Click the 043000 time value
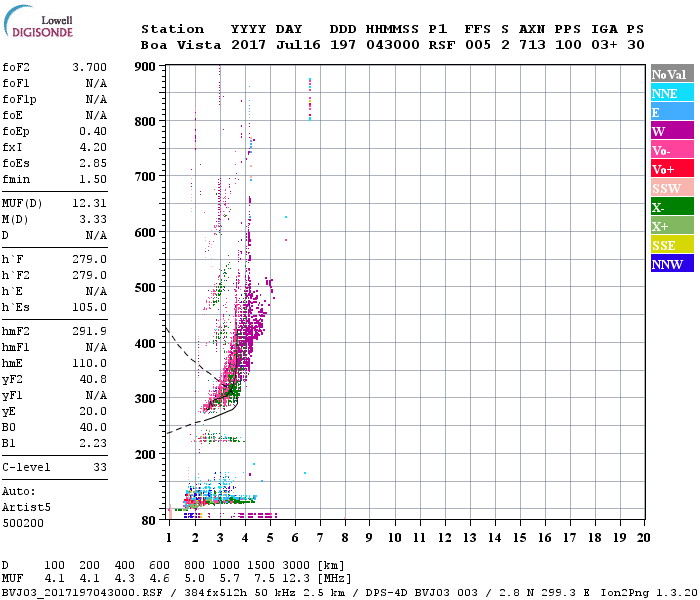Image resolution: width=700 pixels, height=600 pixels. coord(393,45)
